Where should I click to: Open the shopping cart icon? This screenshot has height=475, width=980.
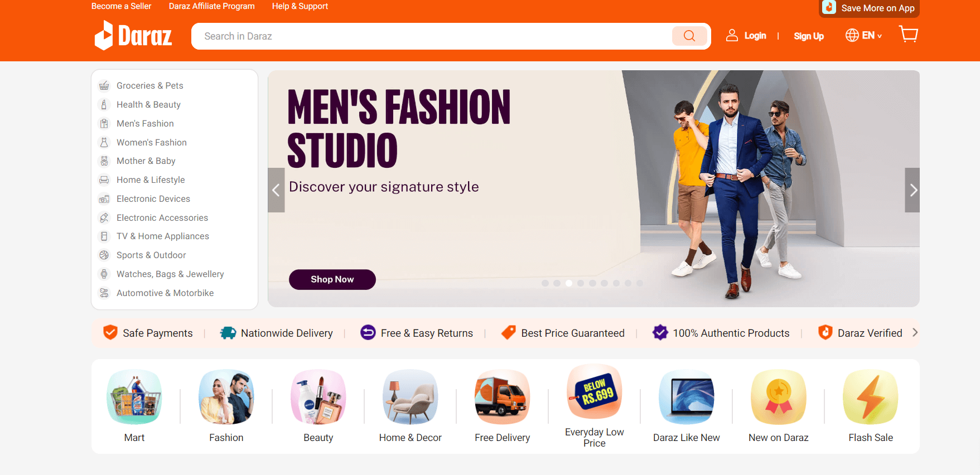click(909, 35)
